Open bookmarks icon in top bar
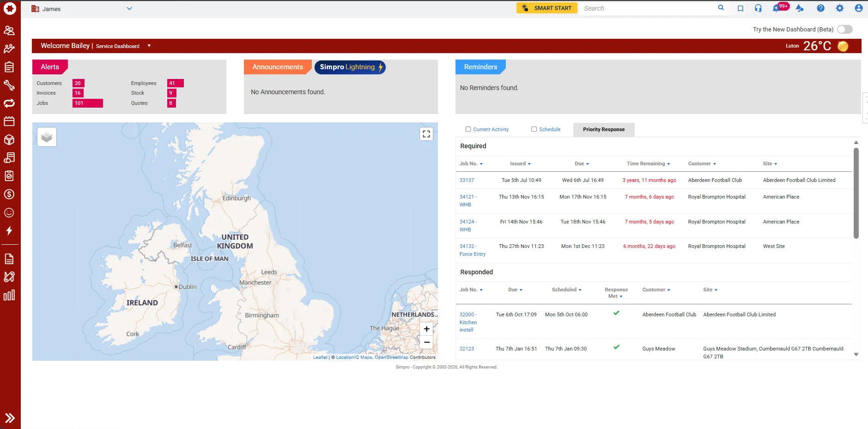 (741, 8)
